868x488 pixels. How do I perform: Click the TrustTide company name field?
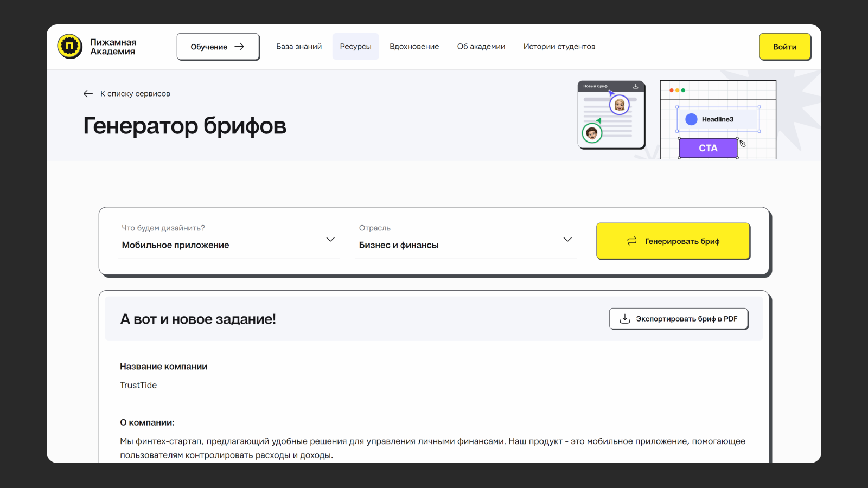point(138,385)
